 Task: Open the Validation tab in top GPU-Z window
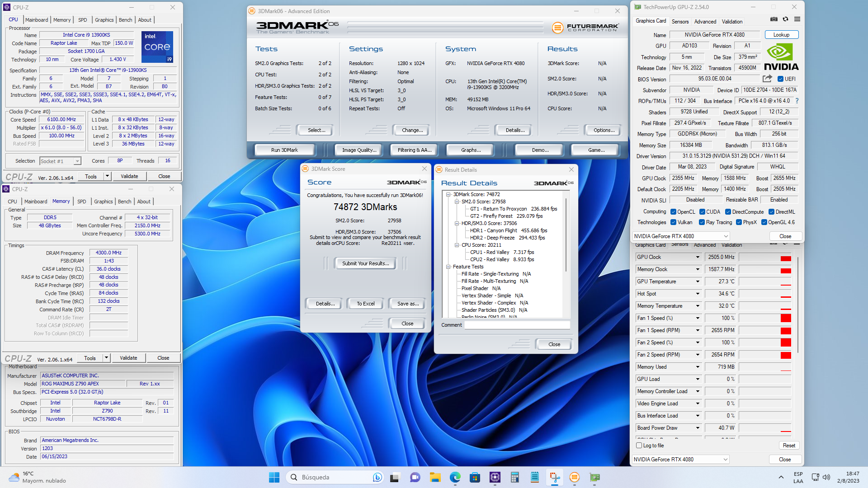[732, 21]
